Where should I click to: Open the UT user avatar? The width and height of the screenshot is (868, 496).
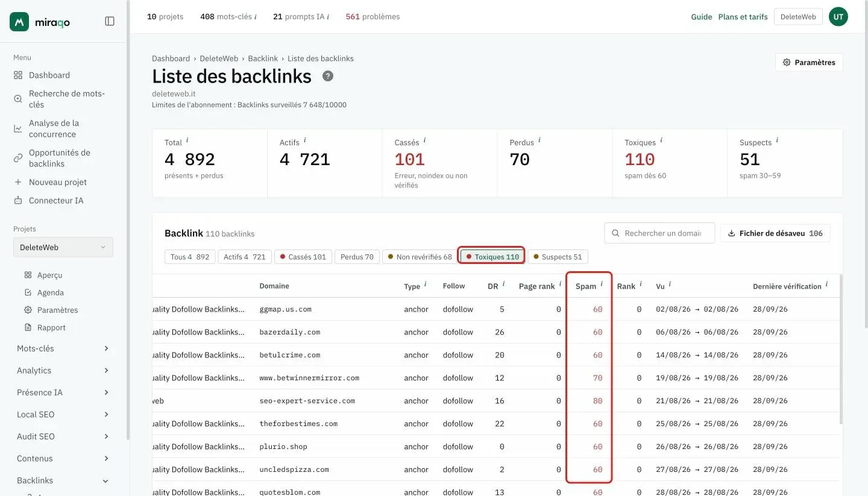838,17
